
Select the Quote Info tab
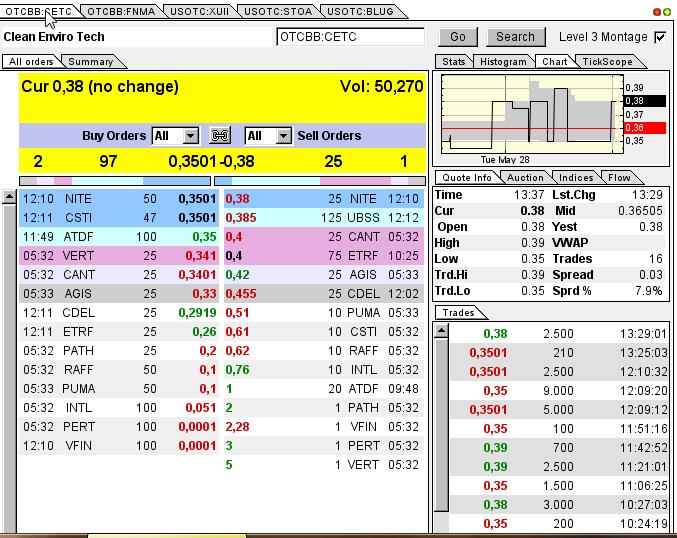467,178
